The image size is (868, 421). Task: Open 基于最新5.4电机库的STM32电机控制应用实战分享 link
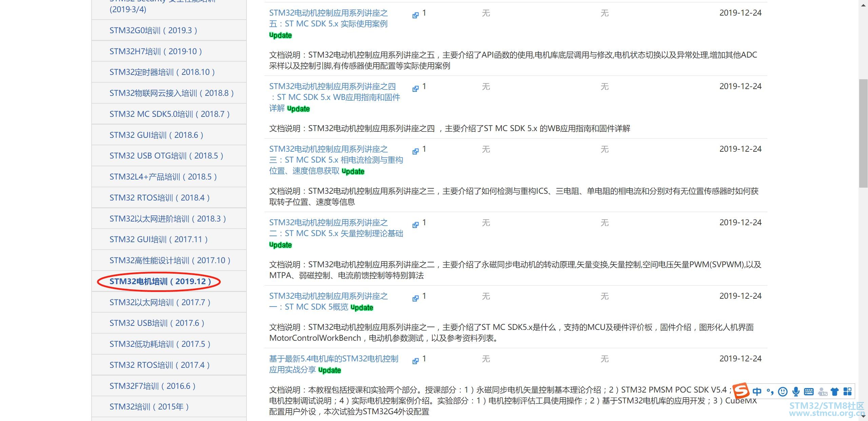(334, 364)
